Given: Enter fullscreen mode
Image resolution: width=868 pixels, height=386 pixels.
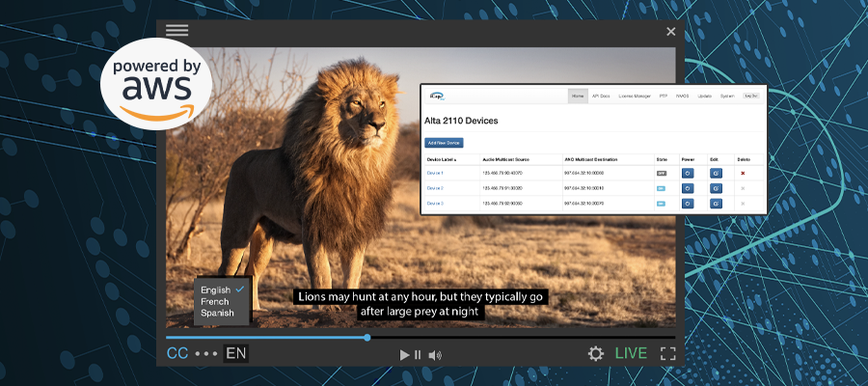Looking at the screenshot, I should click(667, 353).
